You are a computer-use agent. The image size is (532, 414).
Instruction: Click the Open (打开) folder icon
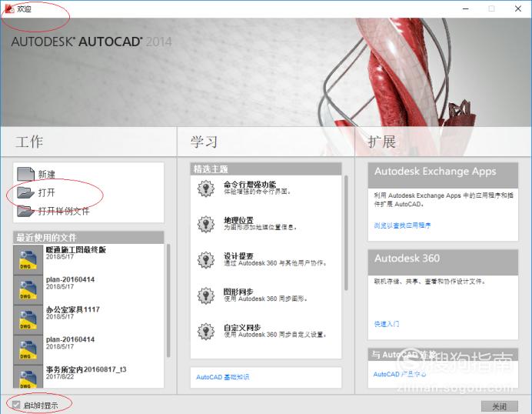pos(26,192)
